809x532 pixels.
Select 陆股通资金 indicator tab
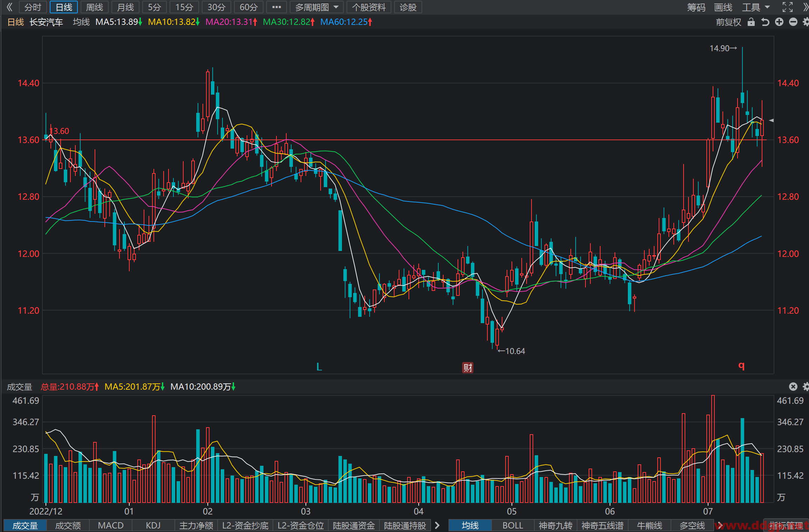[x=354, y=525]
